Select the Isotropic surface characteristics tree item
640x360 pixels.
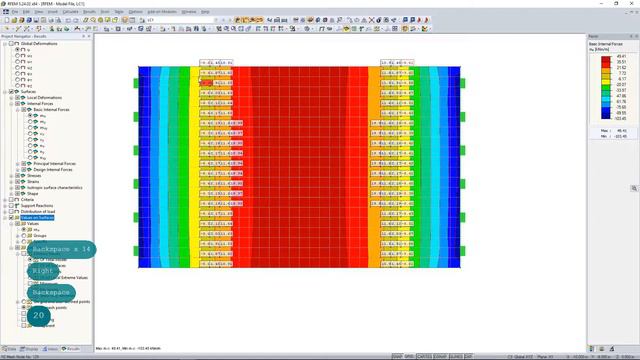coord(55,188)
